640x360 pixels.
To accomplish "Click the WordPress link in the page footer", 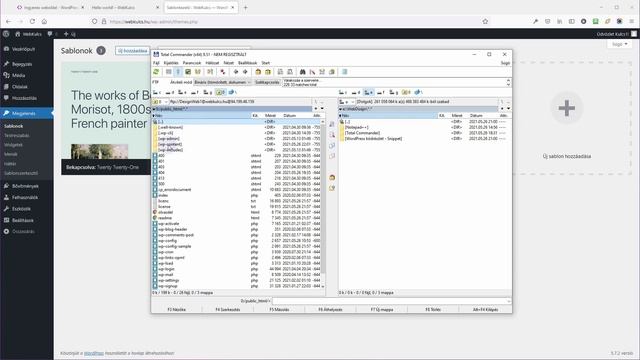I will pos(94,353).
